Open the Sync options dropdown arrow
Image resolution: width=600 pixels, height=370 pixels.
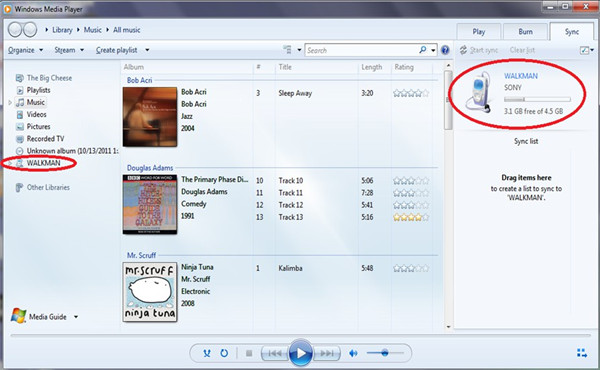[592, 50]
